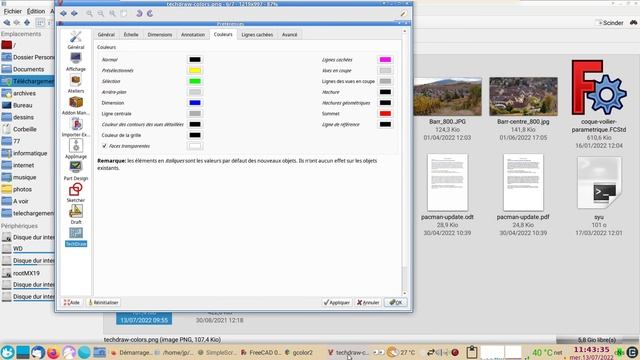Open the Sommet red color swatch
Screen dimensions: 640x360
[x=385, y=113]
